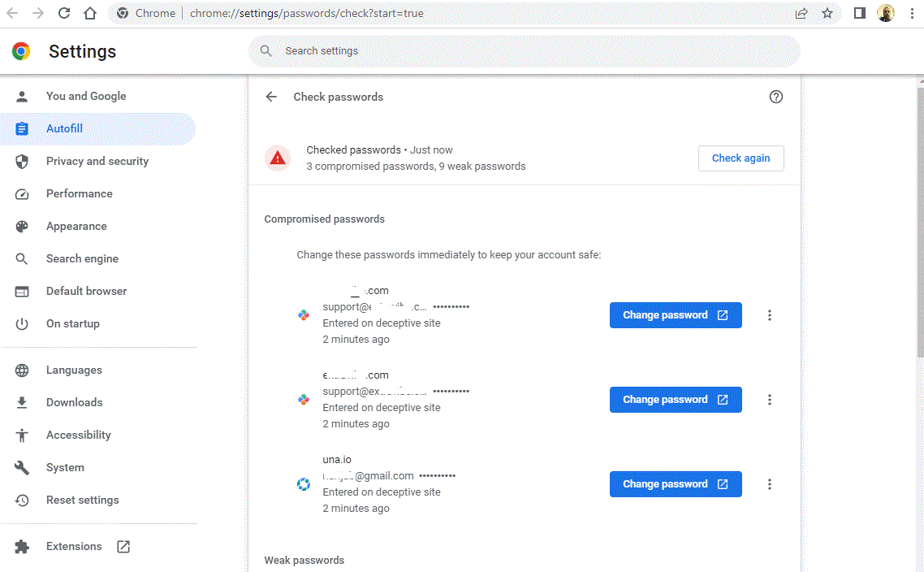The height and width of the screenshot is (572, 924).
Task: Open more actions for una.io password
Action: (x=770, y=484)
